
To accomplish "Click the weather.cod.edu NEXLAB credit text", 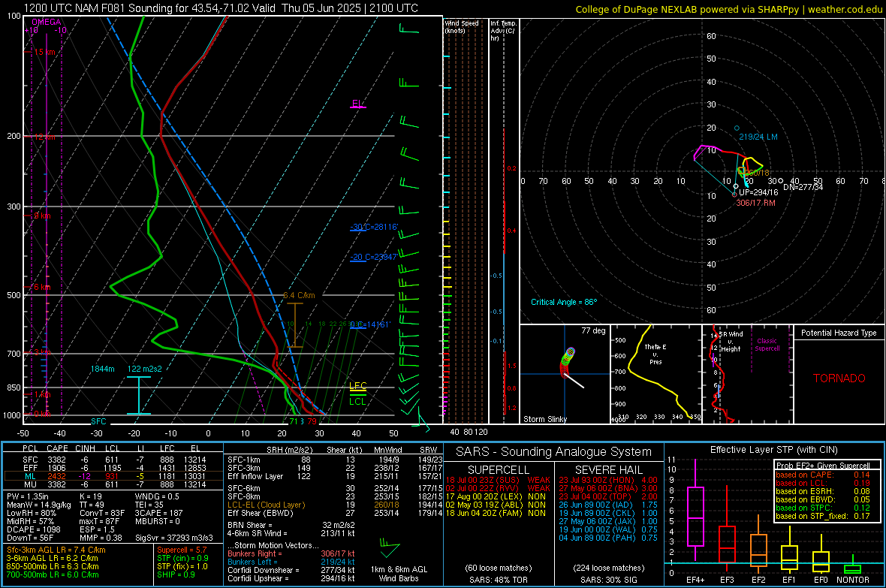I will [x=728, y=9].
